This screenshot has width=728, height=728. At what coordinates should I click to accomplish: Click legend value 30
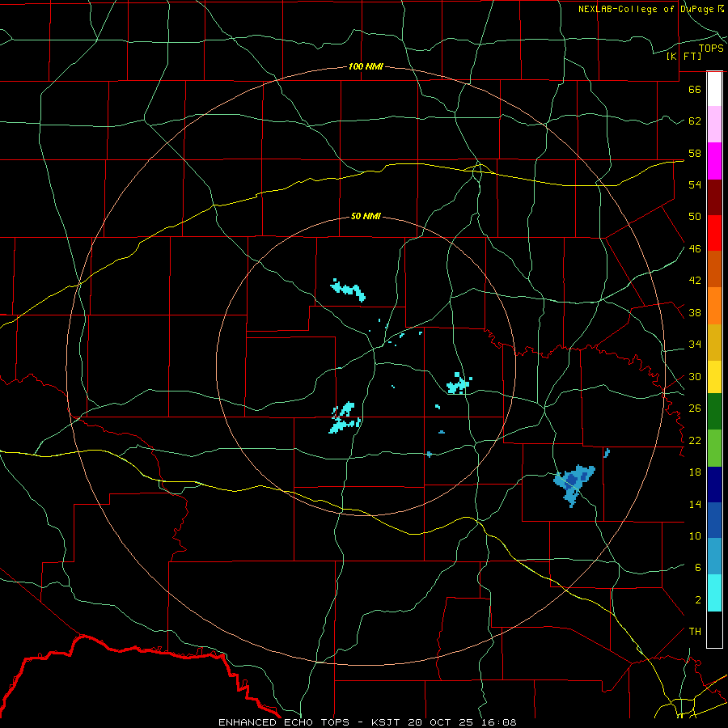pyautogui.click(x=695, y=376)
